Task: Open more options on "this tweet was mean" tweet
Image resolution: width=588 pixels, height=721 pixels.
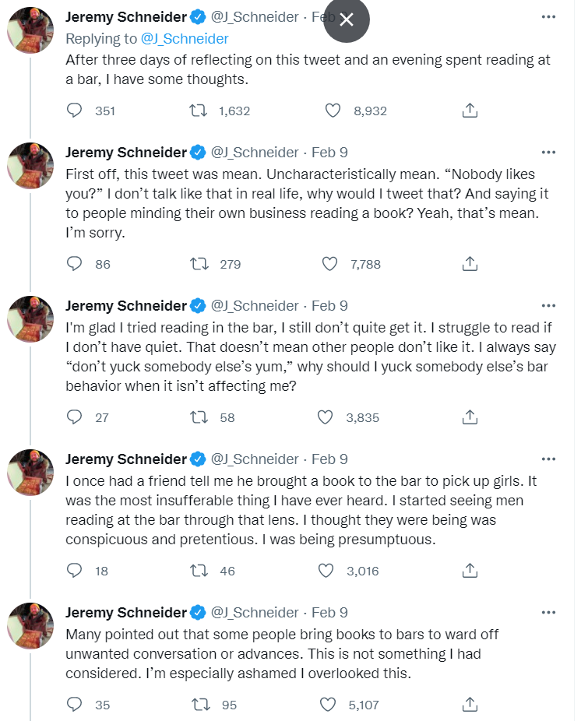Action: [548, 152]
